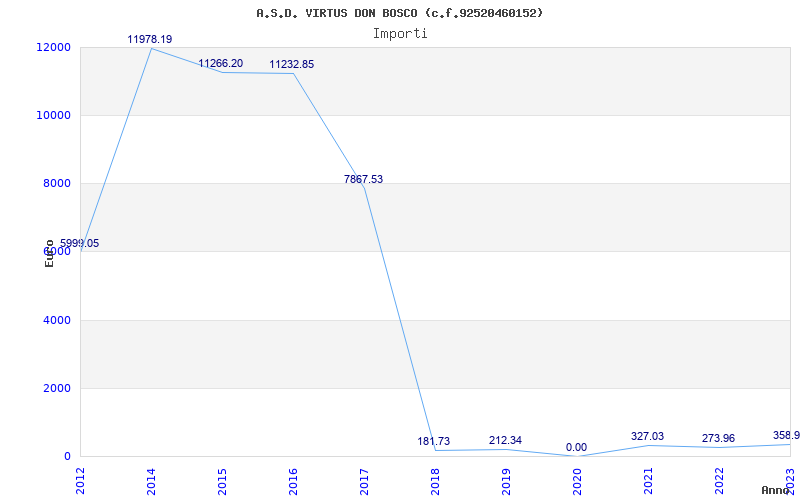This screenshot has width=800, height=500.
Task: Click the 0.00 value label
Action: [x=577, y=447]
